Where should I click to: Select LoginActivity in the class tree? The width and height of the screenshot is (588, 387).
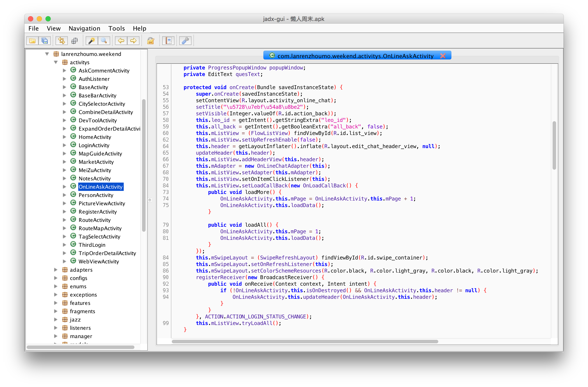point(94,145)
